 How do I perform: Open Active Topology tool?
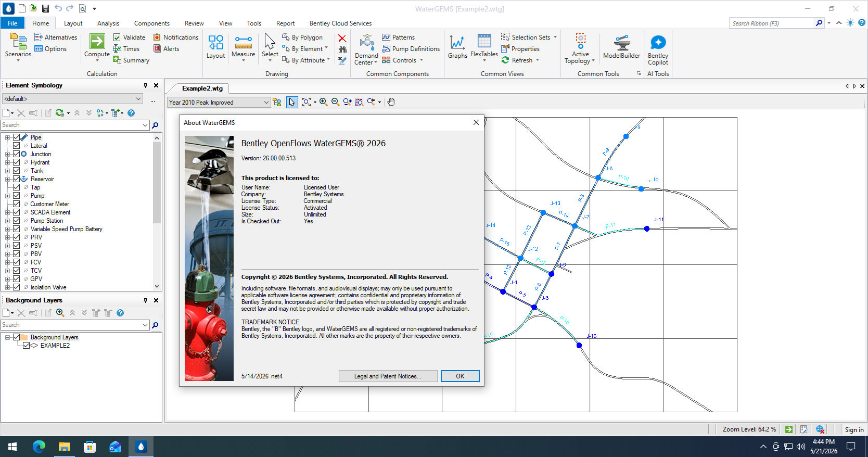[x=580, y=49]
